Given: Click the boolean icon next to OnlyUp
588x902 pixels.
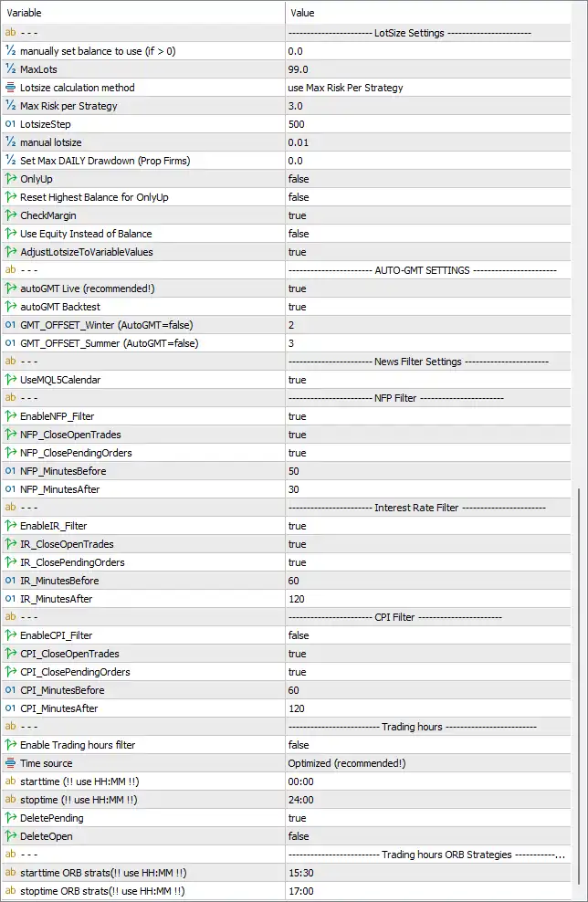Looking at the screenshot, I should [x=10, y=179].
